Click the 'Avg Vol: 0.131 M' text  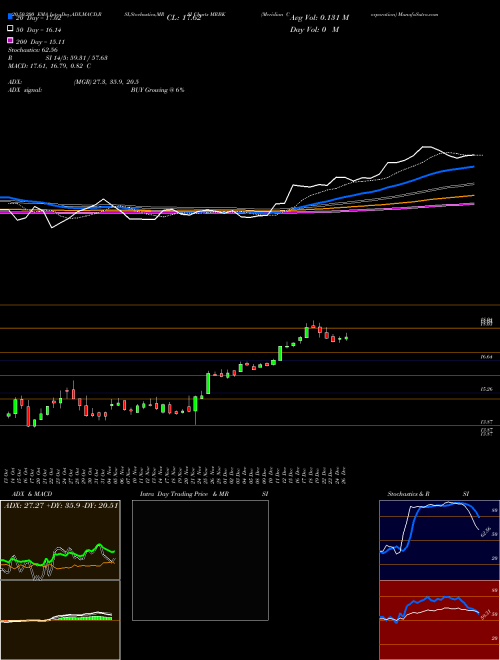pos(319,18)
